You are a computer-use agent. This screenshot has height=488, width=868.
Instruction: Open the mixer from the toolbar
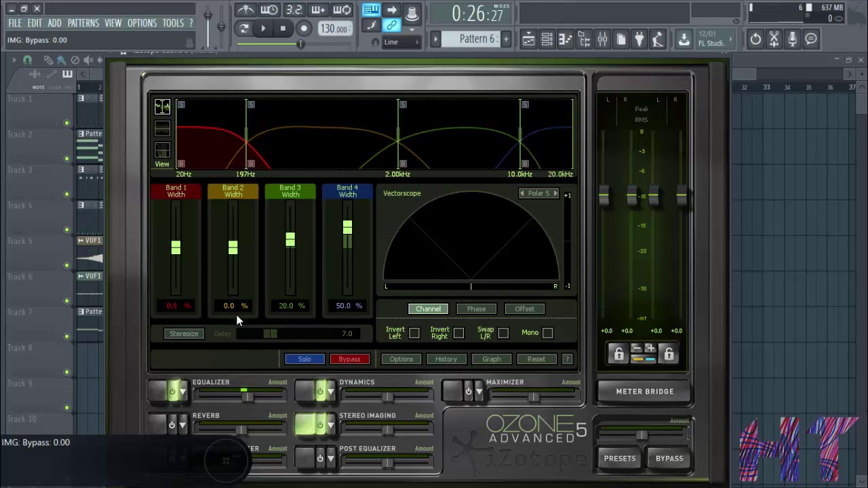coord(602,39)
